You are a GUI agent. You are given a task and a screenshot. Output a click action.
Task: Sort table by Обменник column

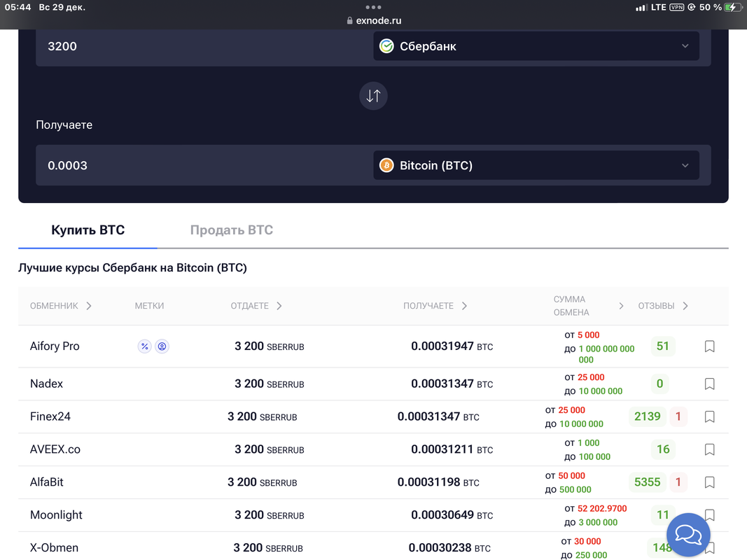(60, 306)
